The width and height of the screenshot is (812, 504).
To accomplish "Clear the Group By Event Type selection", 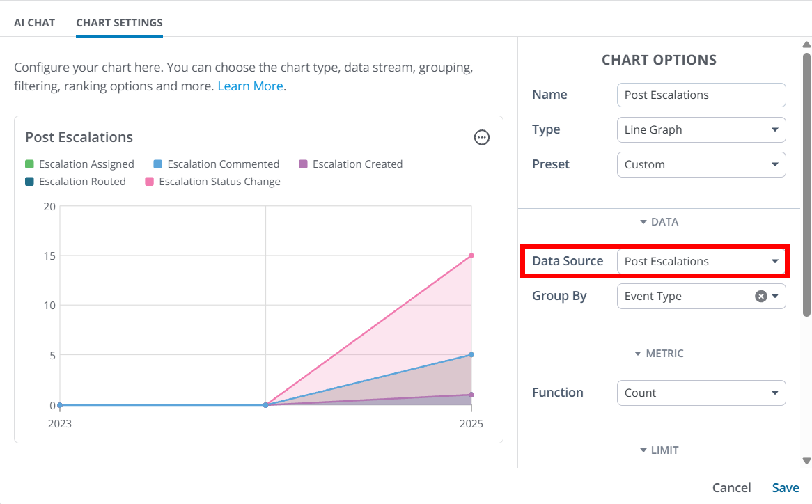I will click(x=761, y=296).
